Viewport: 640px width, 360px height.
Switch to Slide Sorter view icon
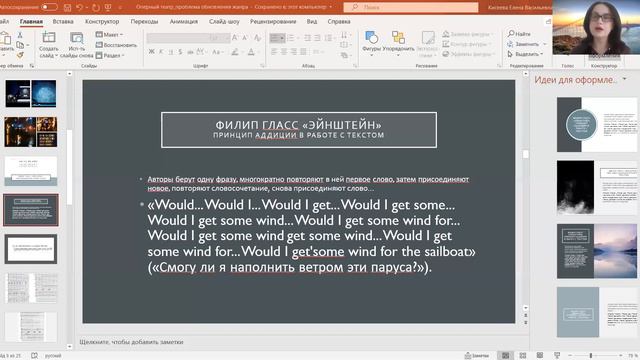click(x=522, y=356)
